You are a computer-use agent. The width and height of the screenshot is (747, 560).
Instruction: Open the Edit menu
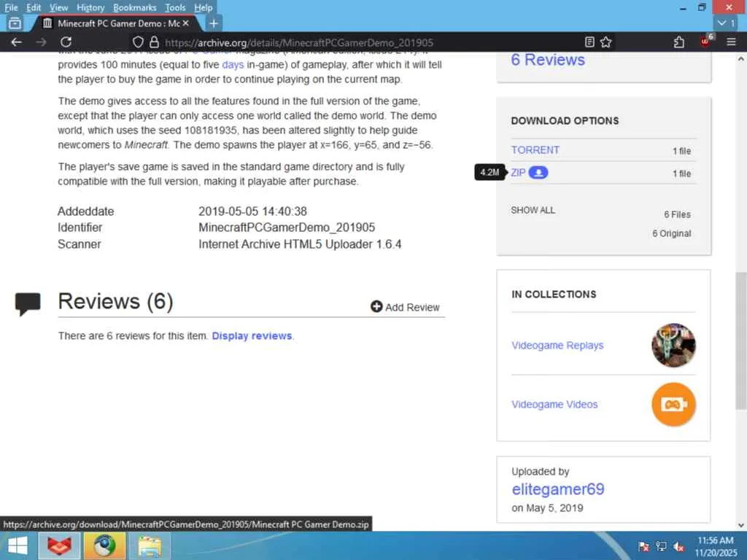click(x=34, y=7)
